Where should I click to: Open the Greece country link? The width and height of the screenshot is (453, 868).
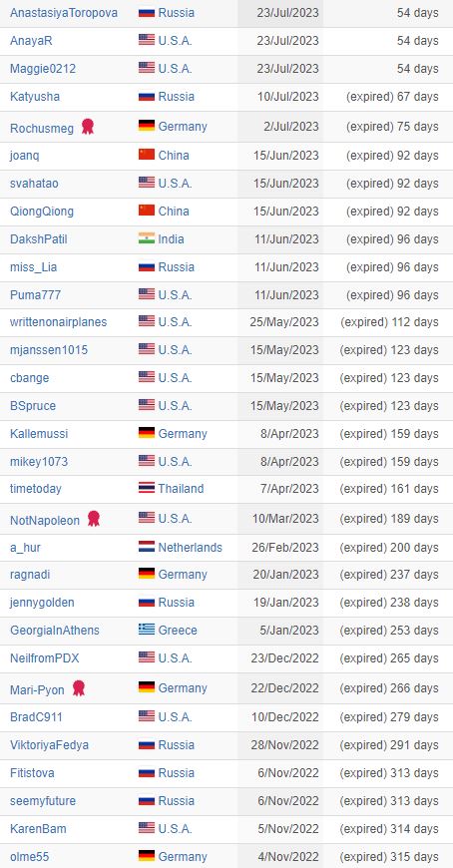pos(178,630)
